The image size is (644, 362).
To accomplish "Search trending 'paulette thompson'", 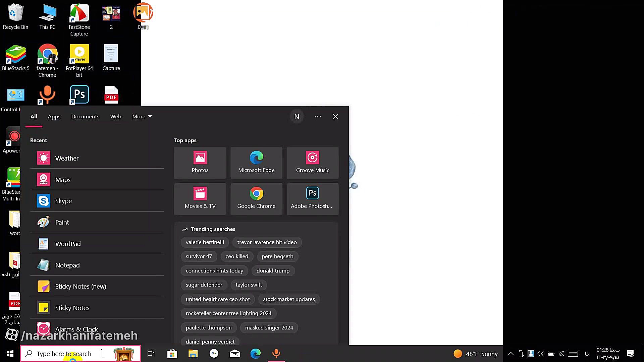I will [x=209, y=327].
